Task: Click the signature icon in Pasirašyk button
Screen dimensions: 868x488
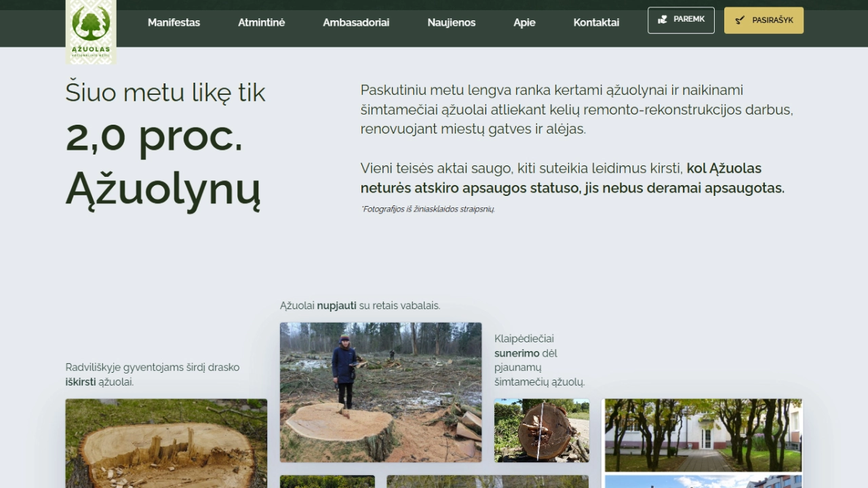Action: tap(740, 20)
